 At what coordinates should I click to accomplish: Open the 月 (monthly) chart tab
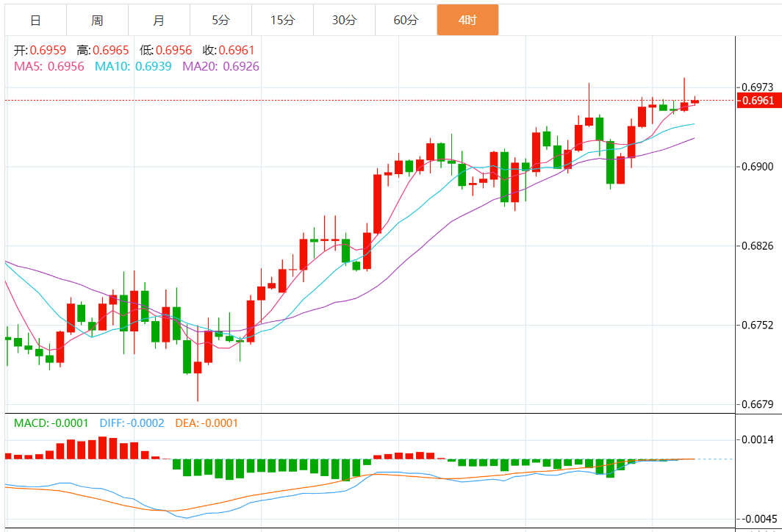point(159,20)
